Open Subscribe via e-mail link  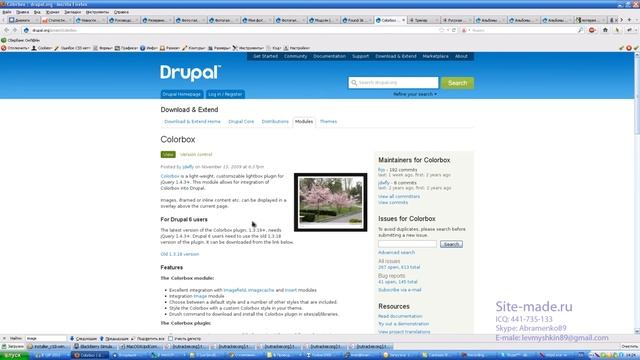click(400, 290)
